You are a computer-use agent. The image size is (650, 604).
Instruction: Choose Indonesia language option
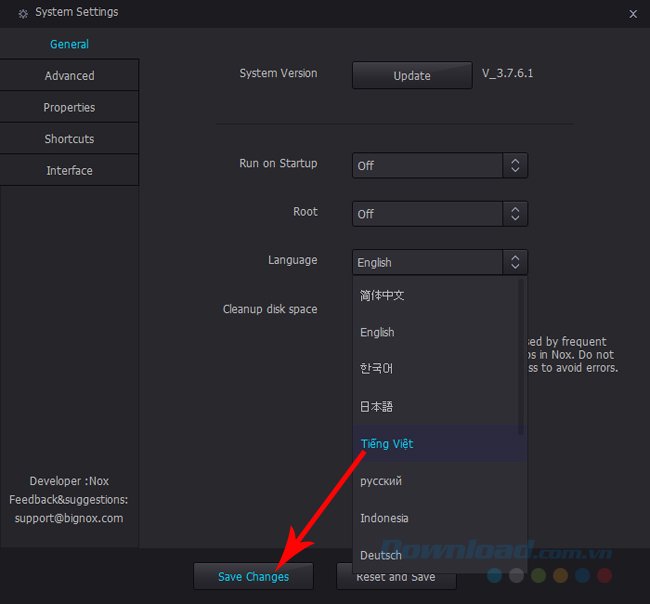439,518
